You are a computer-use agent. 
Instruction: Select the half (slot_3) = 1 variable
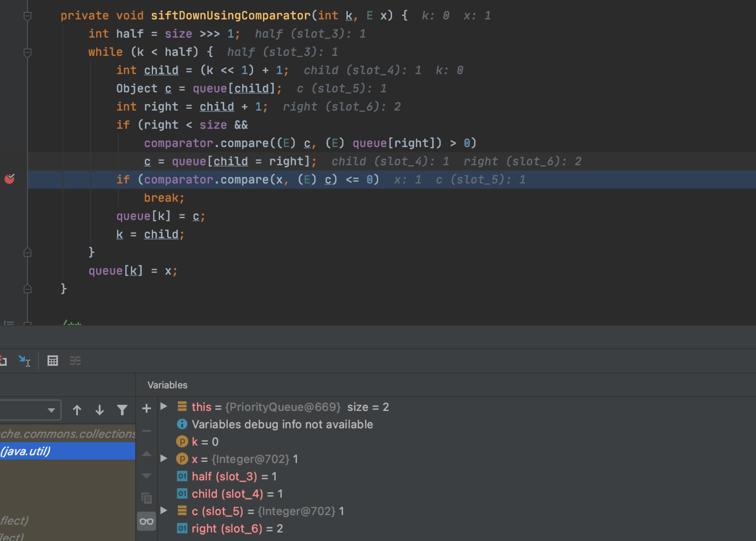[x=456, y=477]
